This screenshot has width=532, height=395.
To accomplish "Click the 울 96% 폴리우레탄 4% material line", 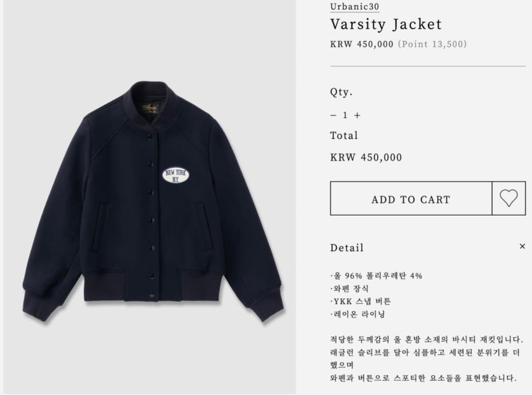I will click(x=376, y=275).
